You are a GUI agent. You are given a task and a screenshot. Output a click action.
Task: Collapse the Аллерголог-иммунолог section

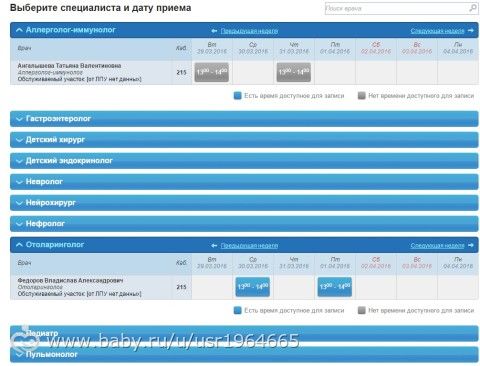[x=19, y=30]
